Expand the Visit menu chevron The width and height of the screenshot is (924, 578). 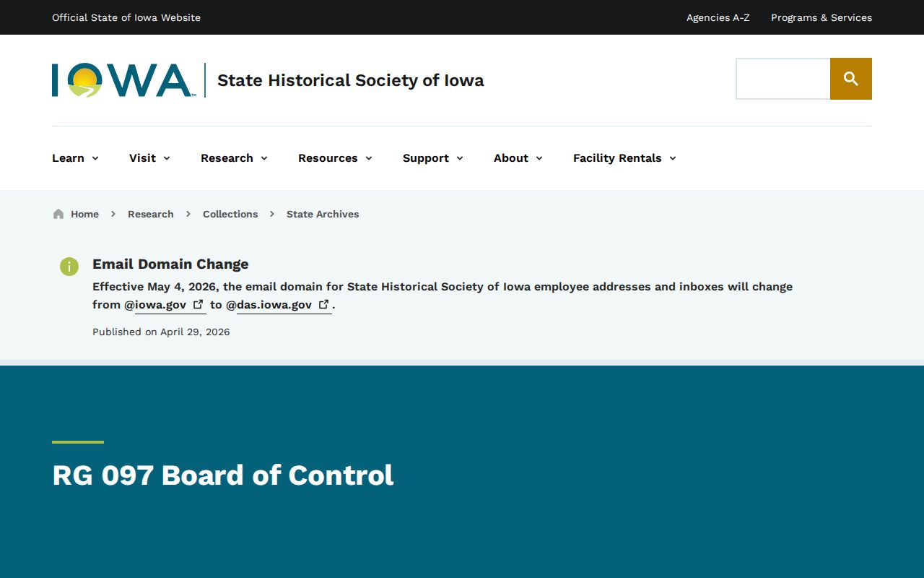pos(167,158)
